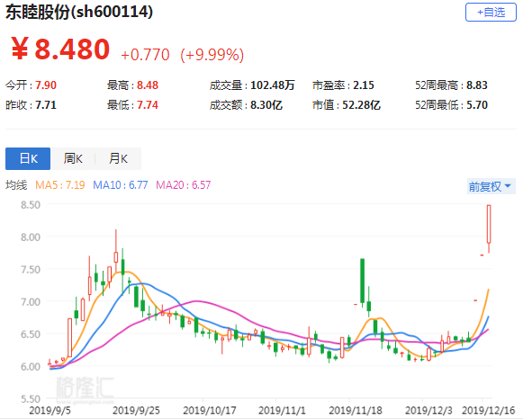Select the MA20: 6.57 indicator label
Image resolution: width=523 pixels, height=420 pixels.
(183, 185)
